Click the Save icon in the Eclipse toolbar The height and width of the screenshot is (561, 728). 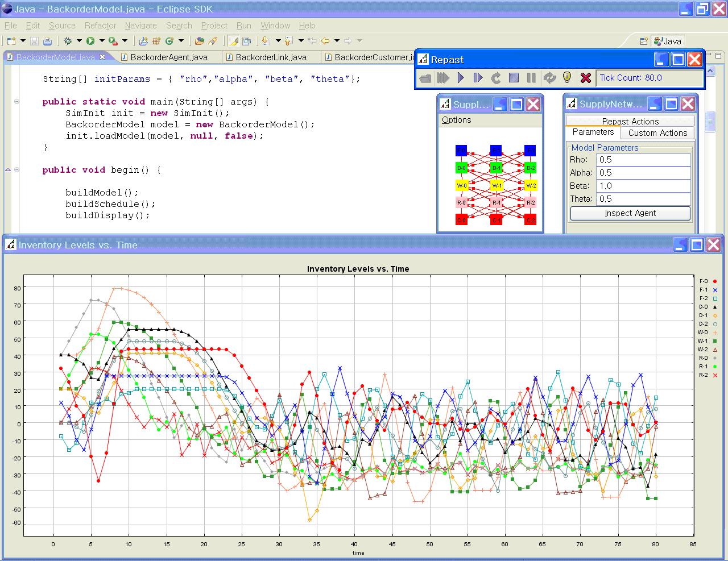point(34,41)
